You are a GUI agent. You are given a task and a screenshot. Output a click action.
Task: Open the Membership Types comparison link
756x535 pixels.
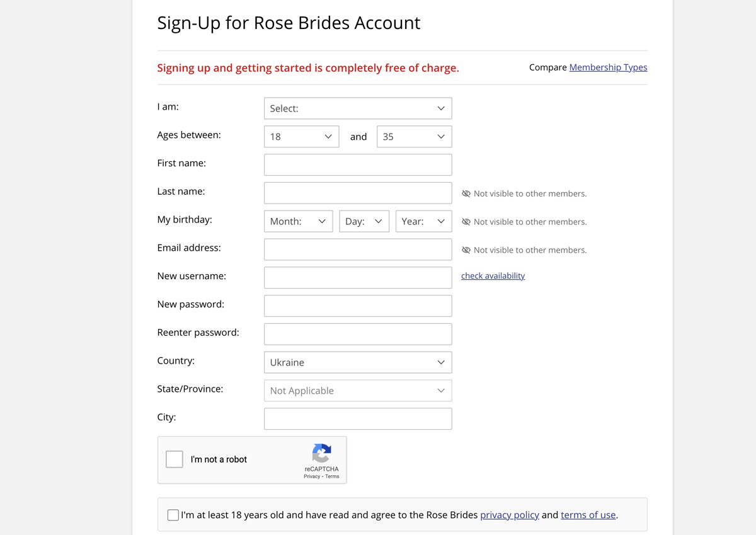(x=608, y=67)
